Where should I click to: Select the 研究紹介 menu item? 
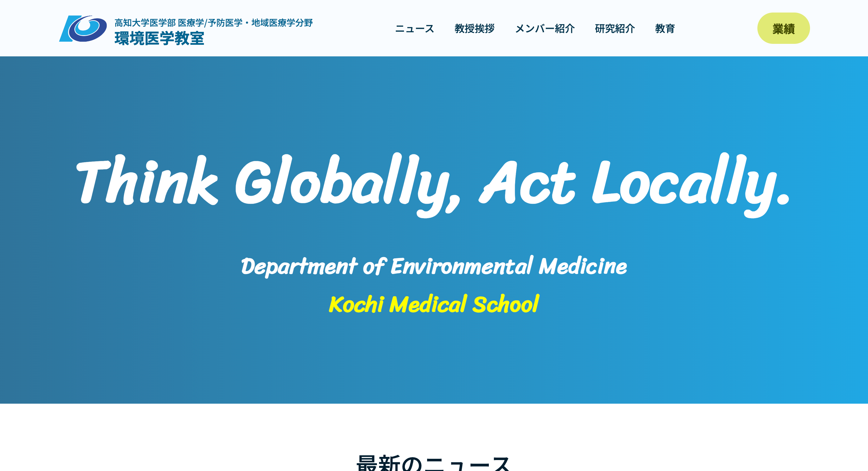click(615, 28)
